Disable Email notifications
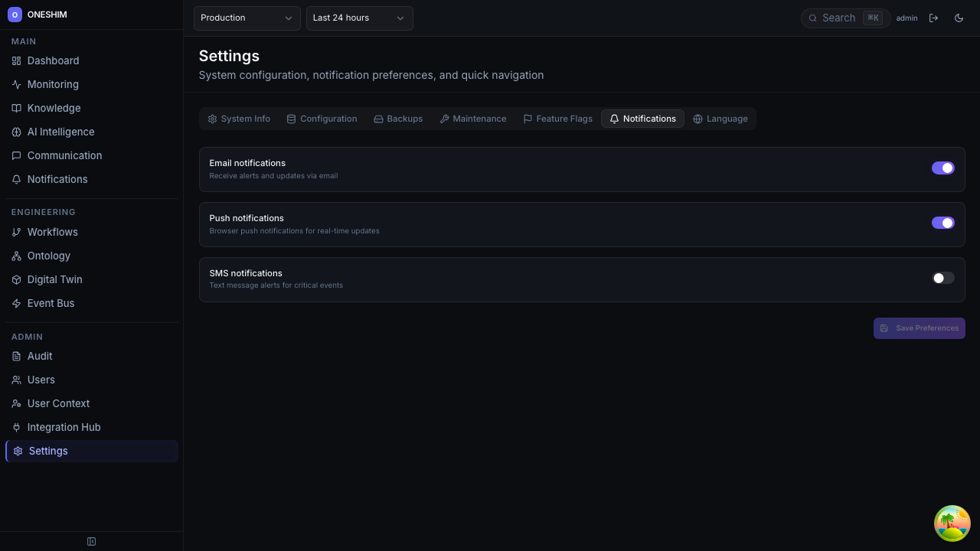Image resolution: width=980 pixels, height=551 pixels. click(x=942, y=168)
